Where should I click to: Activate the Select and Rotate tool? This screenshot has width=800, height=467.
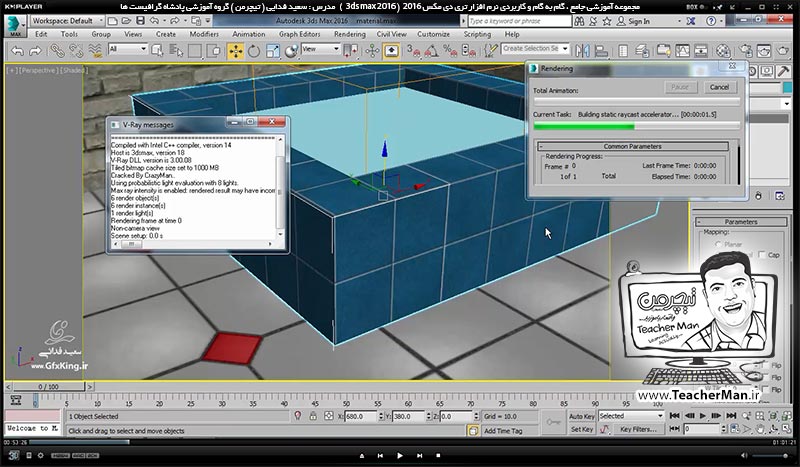pyautogui.click(x=254, y=51)
